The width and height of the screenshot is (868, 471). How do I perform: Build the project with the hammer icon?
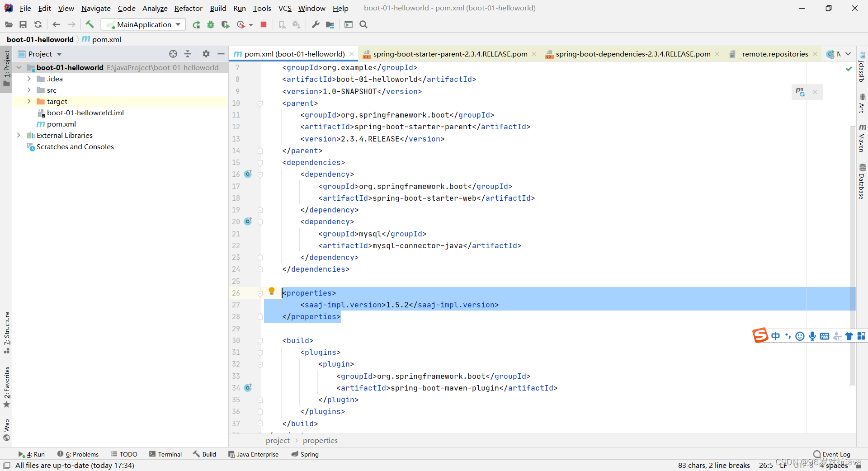click(90, 24)
